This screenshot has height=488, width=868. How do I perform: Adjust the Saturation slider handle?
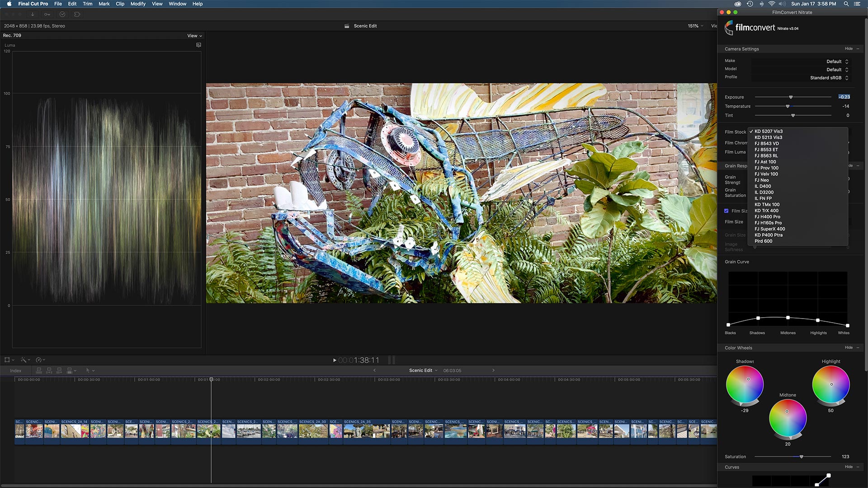click(802, 457)
